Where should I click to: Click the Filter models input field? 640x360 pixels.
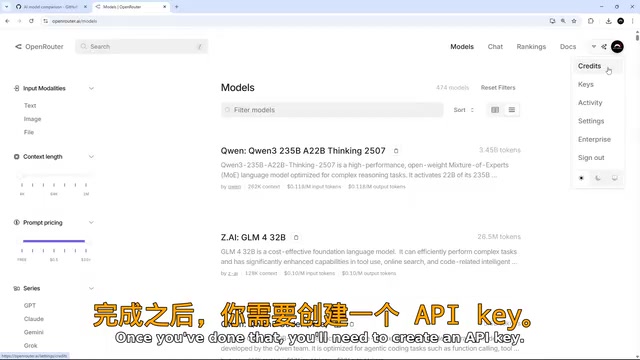(332, 110)
